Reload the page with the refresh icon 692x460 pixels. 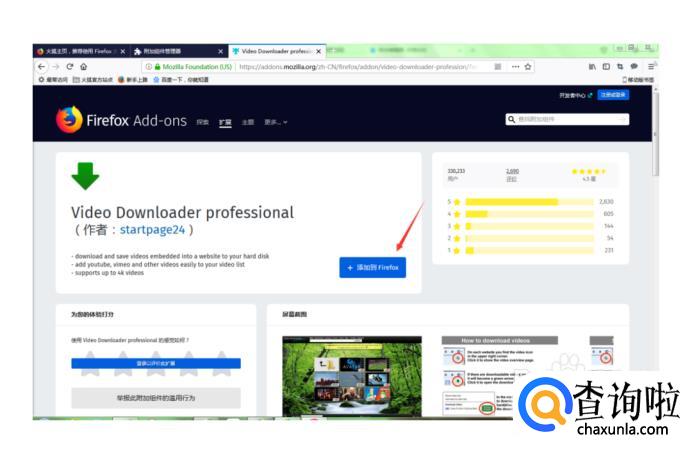(x=70, y=67)
